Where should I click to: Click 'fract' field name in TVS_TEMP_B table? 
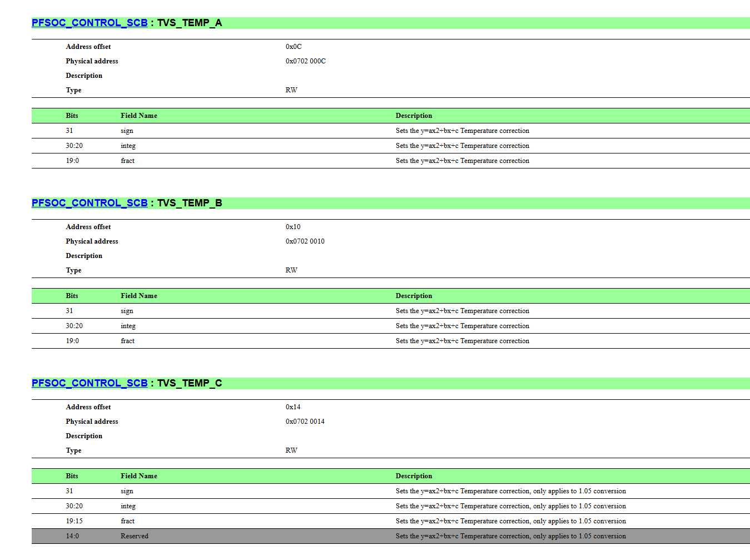click(x=127, y=341)
